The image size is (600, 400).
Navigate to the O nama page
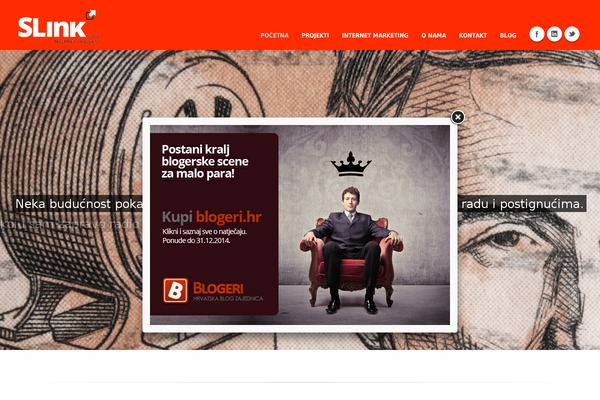pyautogui.click(x=434, y=35)
